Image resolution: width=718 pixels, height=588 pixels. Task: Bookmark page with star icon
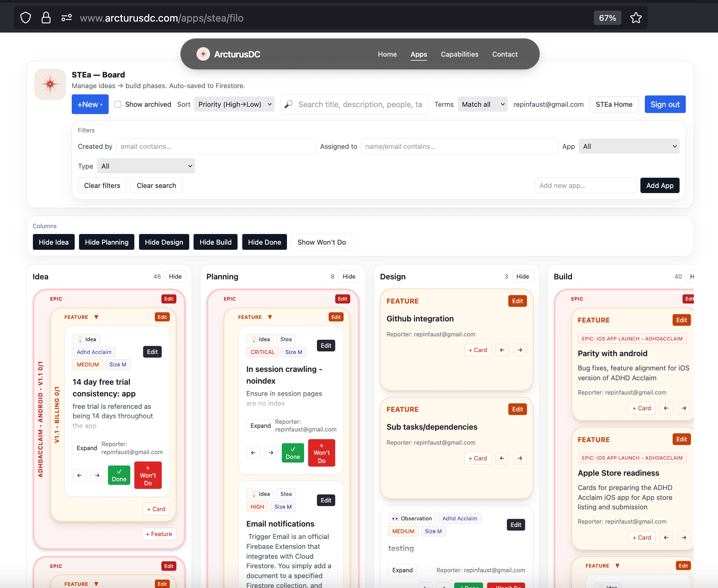point(636,18)
